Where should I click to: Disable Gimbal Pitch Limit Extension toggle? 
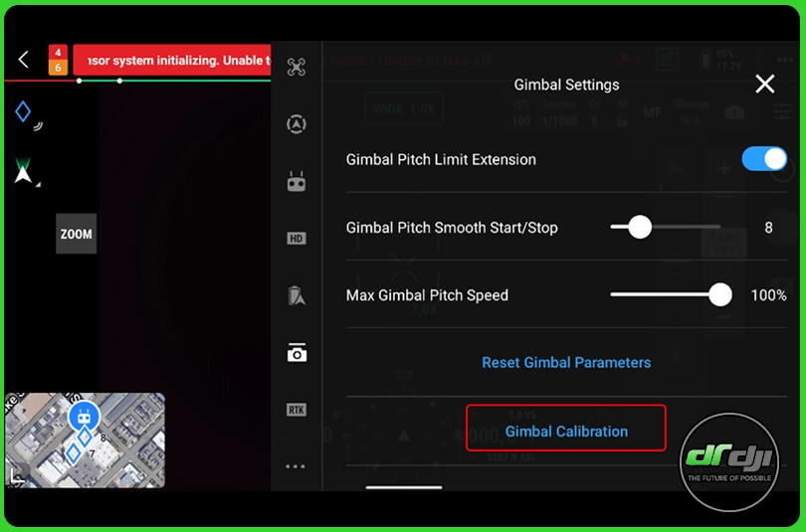764,159
